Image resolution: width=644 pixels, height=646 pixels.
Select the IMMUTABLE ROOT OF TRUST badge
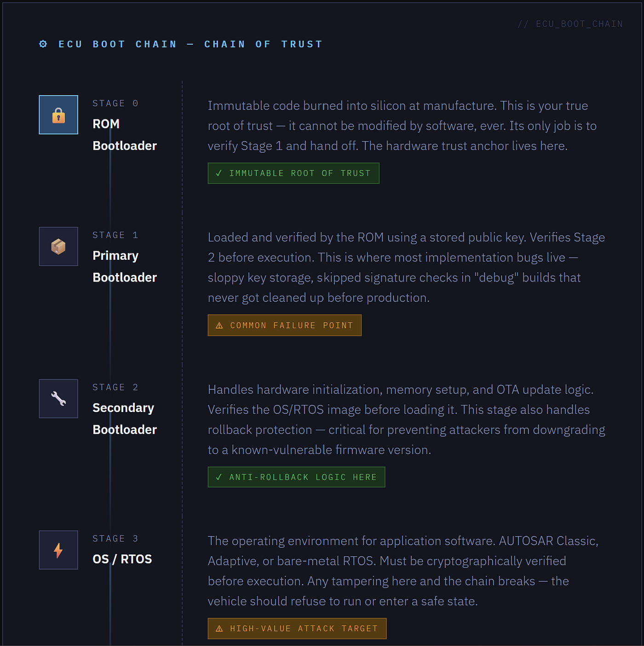coord(293,173)
